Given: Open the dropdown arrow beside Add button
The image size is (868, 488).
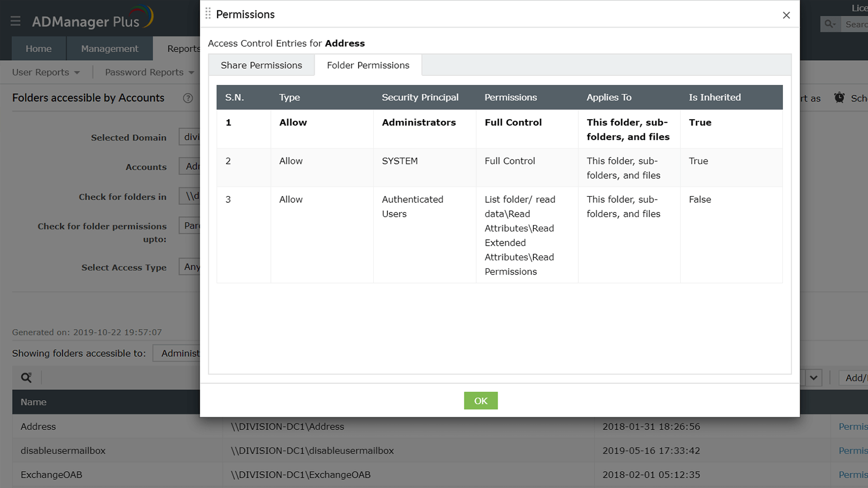Looking at the screenshot, I should [x=813, y=377].
